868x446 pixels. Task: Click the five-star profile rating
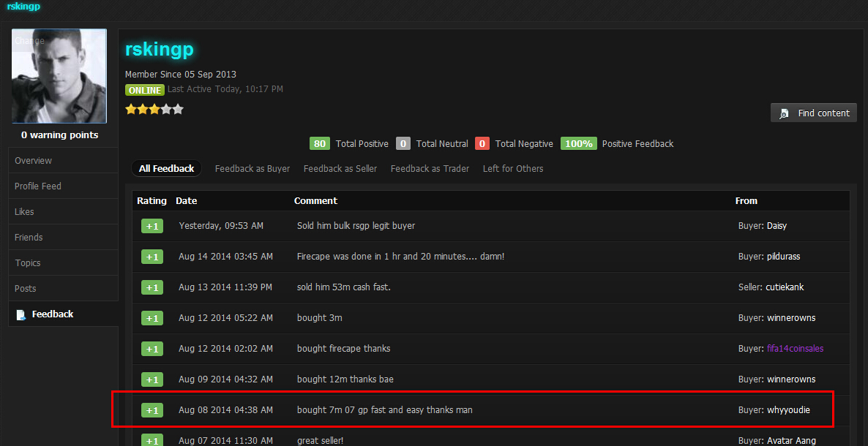[154, 109]
